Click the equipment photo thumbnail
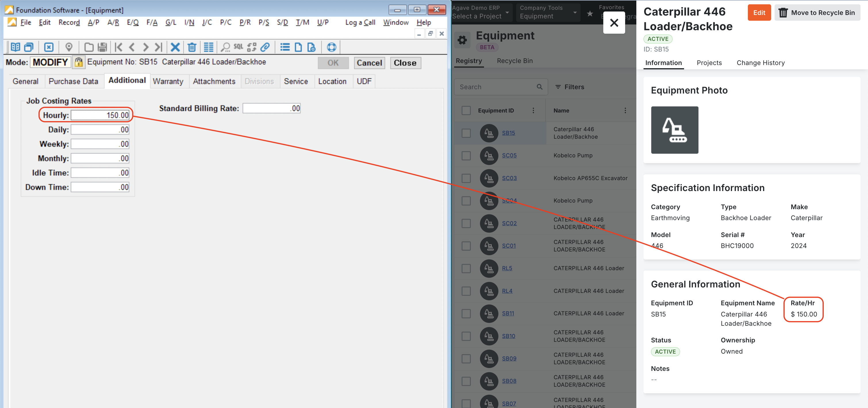The width and height of the screenshot is (868, 408). point(674,130)
